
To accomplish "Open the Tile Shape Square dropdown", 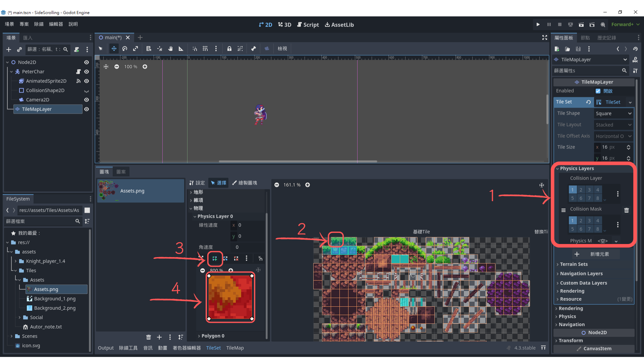I will point(613,113).
